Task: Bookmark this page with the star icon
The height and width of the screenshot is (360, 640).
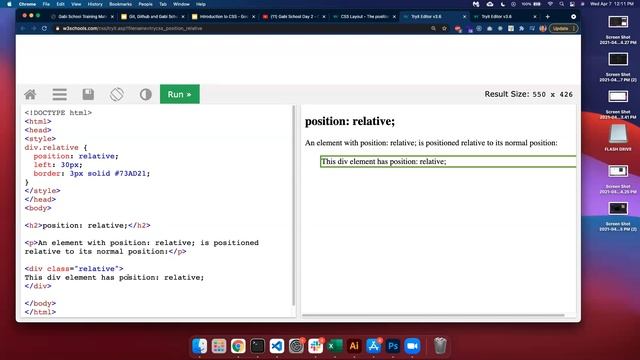Action: click(x=444, y=29)
